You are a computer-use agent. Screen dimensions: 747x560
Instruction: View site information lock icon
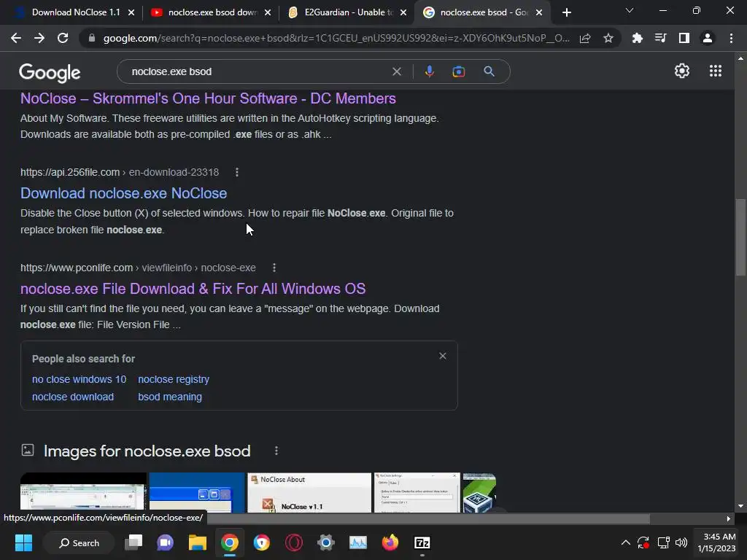(92, 38)
